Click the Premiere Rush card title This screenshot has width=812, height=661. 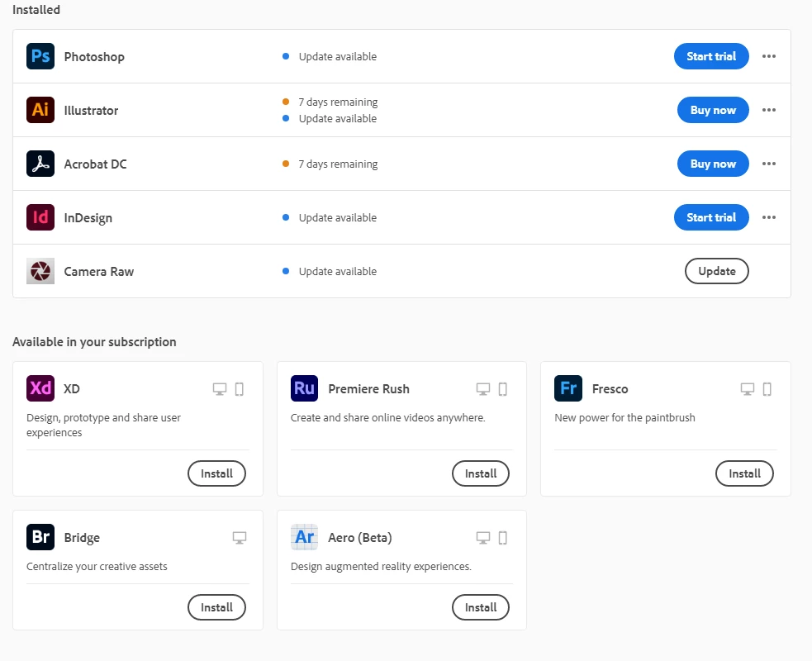(368, 389)
